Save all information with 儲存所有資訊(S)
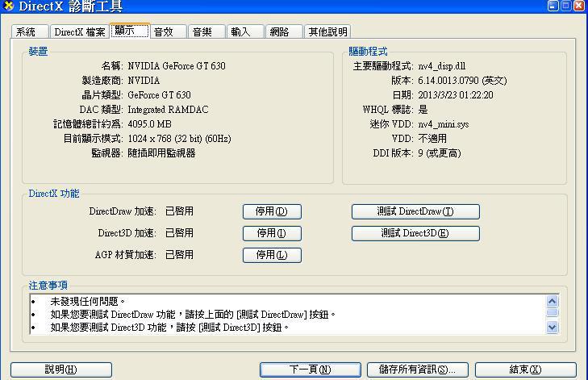The width and height of the screenshot is (588, 380). [x=418, y=370]
